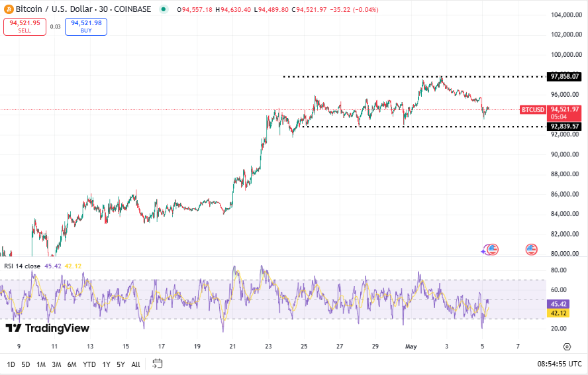This screenshot has width=588, height=375.
Task: Click the TradingView logo
Action: click(48, 328)
